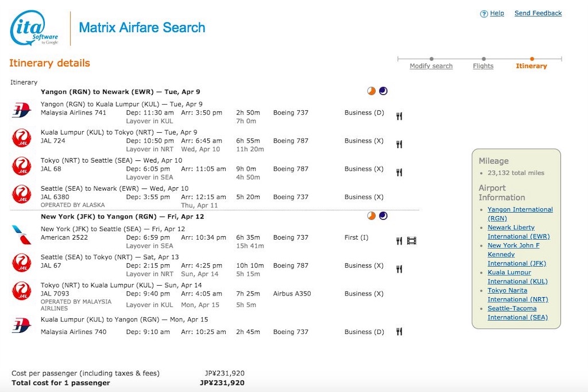
Task: Click meal icon on JAL 68 row
Action: point(399,172)
